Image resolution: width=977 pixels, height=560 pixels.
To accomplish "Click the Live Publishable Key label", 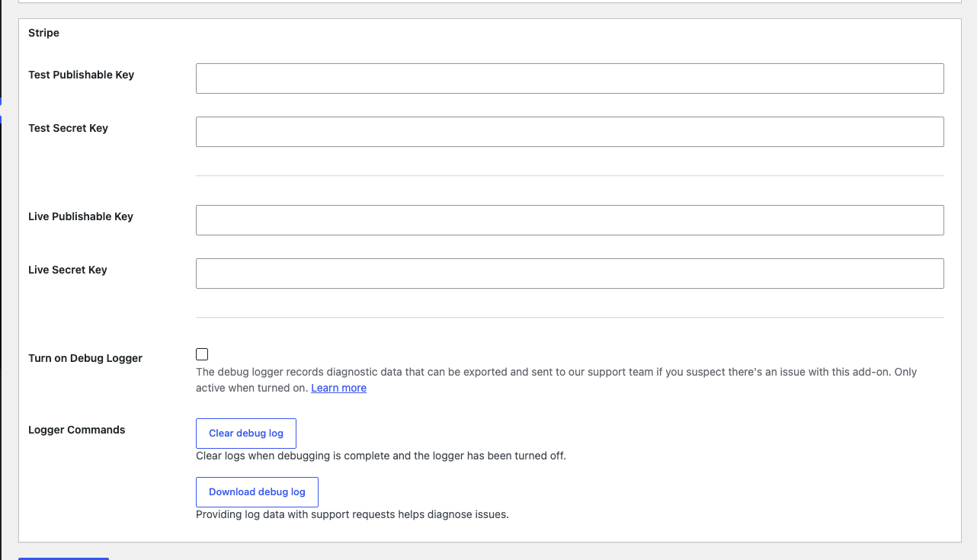I will click(x=81, y=216).
